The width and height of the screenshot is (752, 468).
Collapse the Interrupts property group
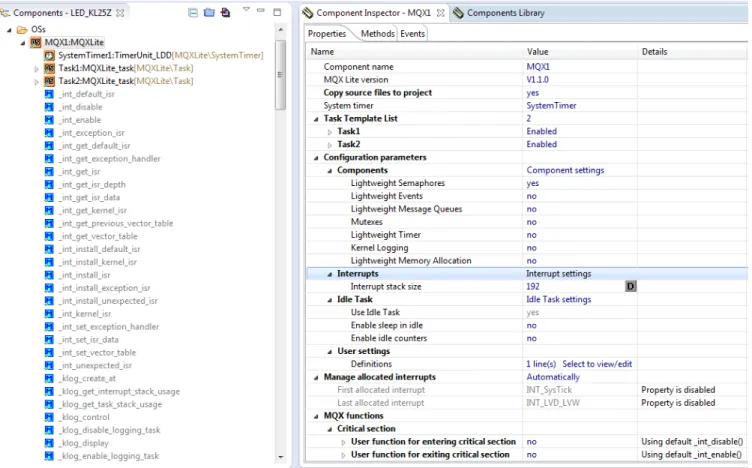[x=329, y=274]
